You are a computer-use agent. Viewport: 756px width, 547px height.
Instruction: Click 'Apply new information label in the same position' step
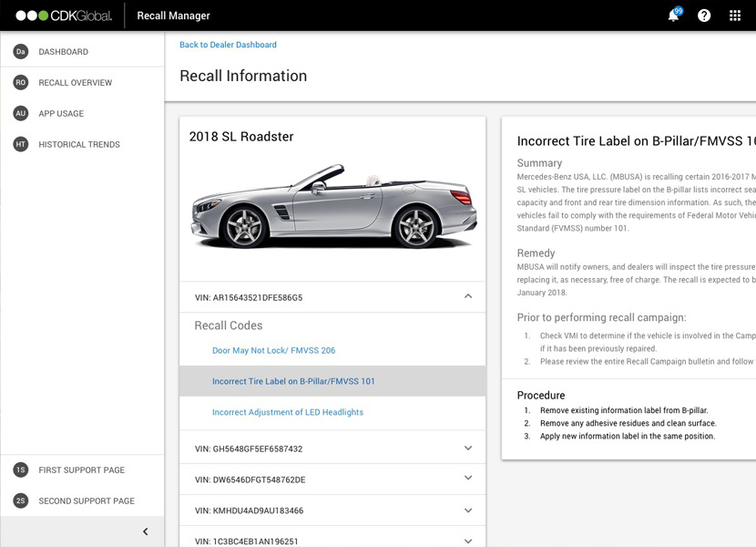pyautogui.click(x=628, y=437)
